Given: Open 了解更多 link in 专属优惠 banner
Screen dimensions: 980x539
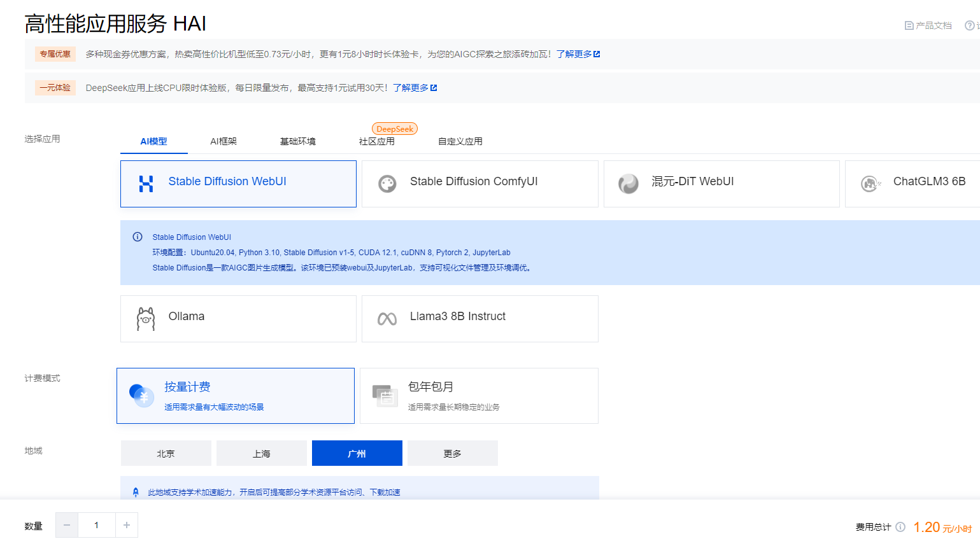Looking at the screenshot, I should [578, 54].
